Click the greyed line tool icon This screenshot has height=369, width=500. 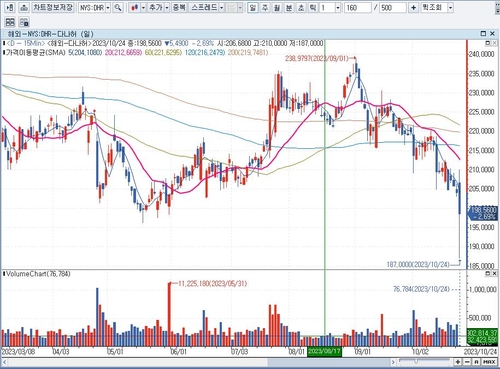click(231, 8)
